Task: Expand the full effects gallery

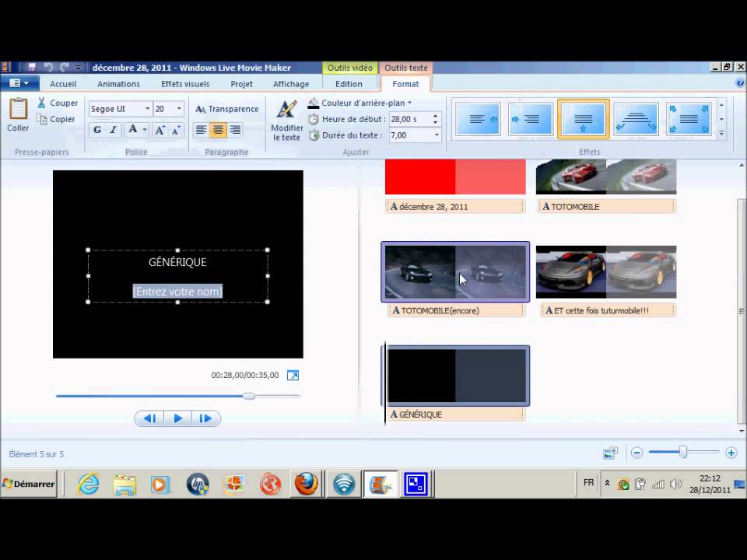Action: [722, 134]
